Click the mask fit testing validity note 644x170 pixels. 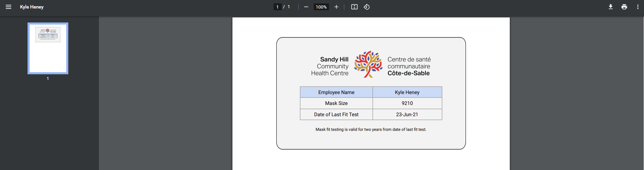coord(371,129)
